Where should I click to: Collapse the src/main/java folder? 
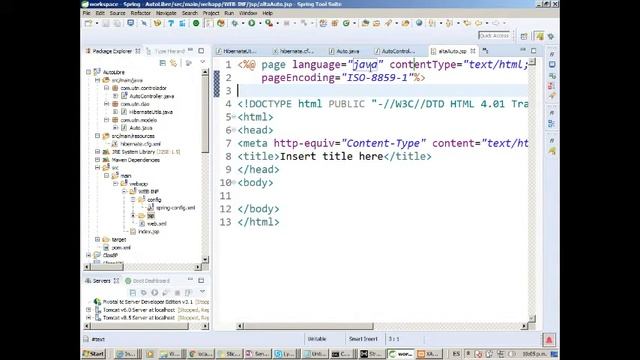98,80
